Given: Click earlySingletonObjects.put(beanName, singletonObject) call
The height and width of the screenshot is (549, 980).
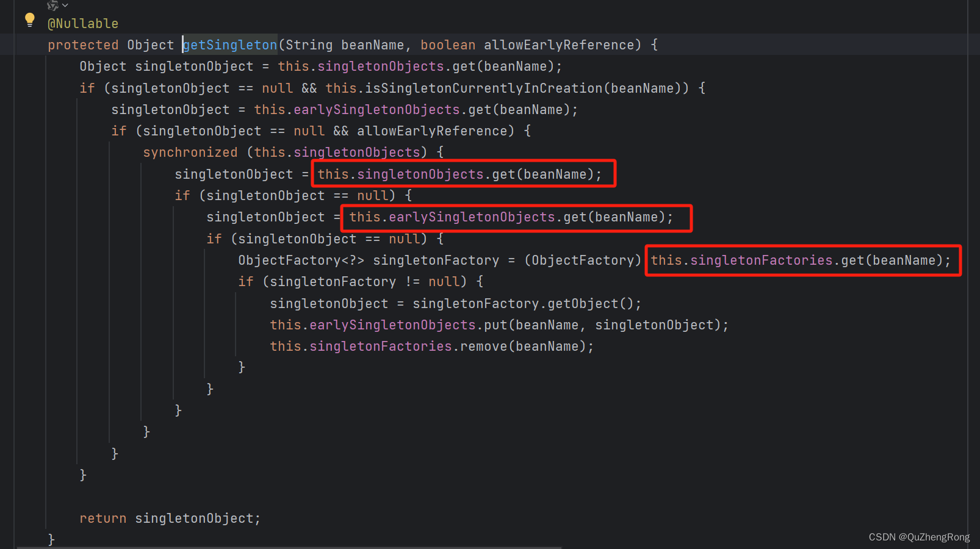Looking at the screenshot, I should 497,325.
